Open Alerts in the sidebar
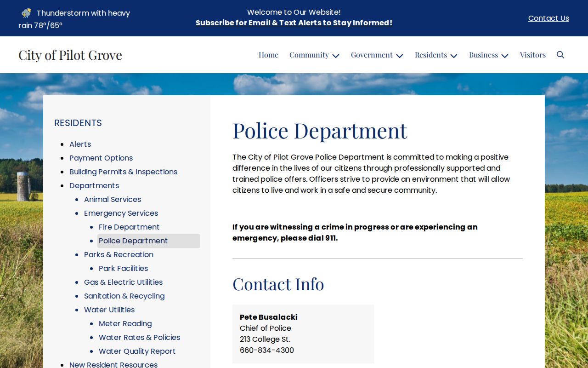This screenshot has height=368, width=588. pyautogui.click(x=80, y=144)
